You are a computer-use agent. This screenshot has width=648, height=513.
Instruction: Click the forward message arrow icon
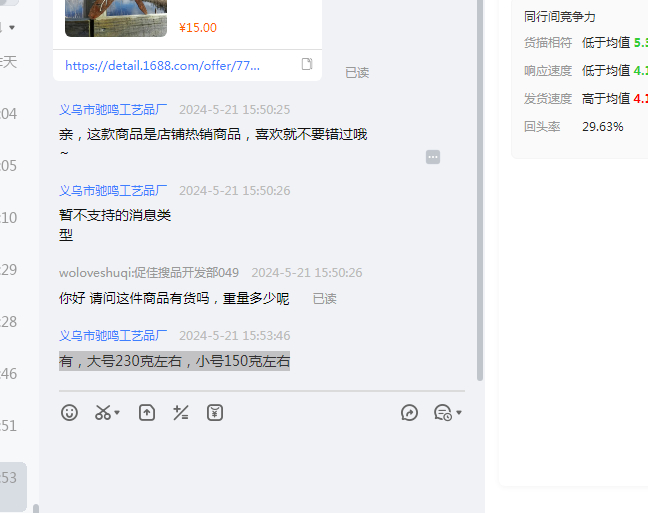tap(409, 412)
